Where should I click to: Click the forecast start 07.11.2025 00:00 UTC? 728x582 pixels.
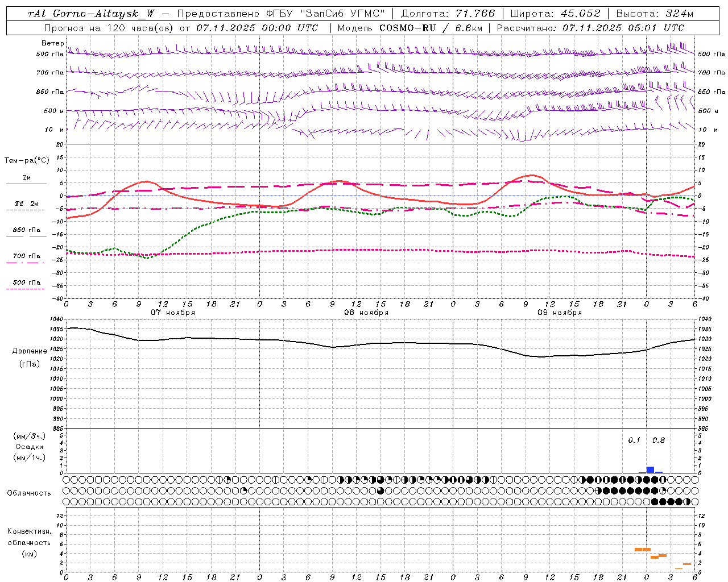(x=257, y=28)
